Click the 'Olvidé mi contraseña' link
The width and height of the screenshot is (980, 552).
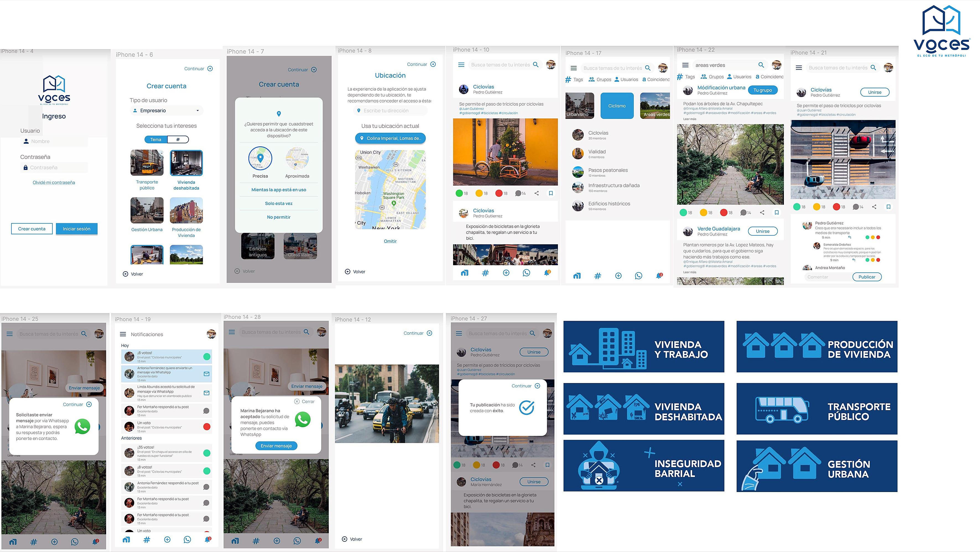tap(54, 183)
